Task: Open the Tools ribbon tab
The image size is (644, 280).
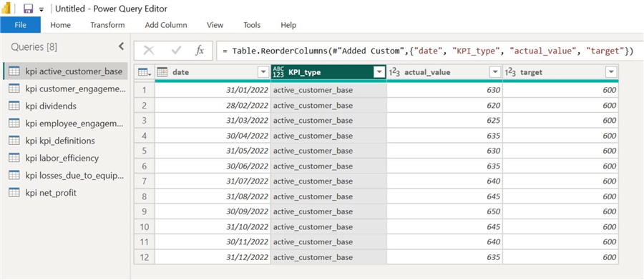Action: click(252, 25)
